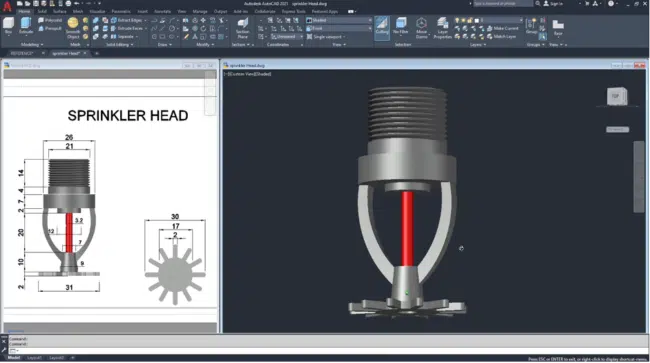Viewport: 650px width, 363px height.
Task: Expand the Modify panel
Action: (205, 44)
